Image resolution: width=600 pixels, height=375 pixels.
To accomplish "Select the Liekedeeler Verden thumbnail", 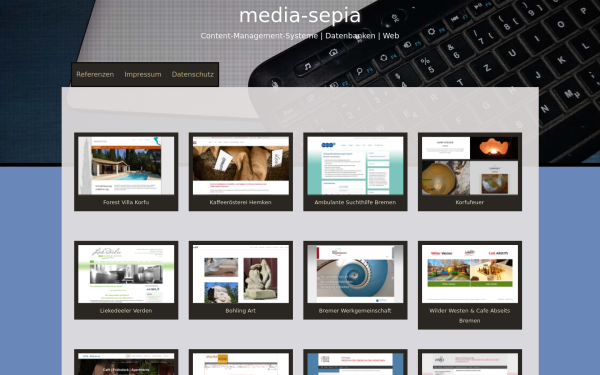I will (x=126, y=274).
